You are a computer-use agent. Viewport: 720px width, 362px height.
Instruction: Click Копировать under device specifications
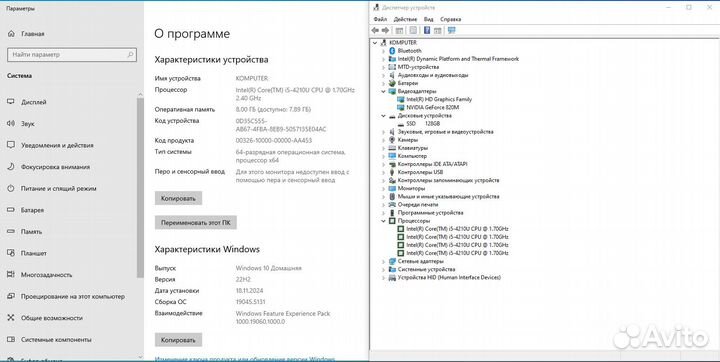[178, 198]
